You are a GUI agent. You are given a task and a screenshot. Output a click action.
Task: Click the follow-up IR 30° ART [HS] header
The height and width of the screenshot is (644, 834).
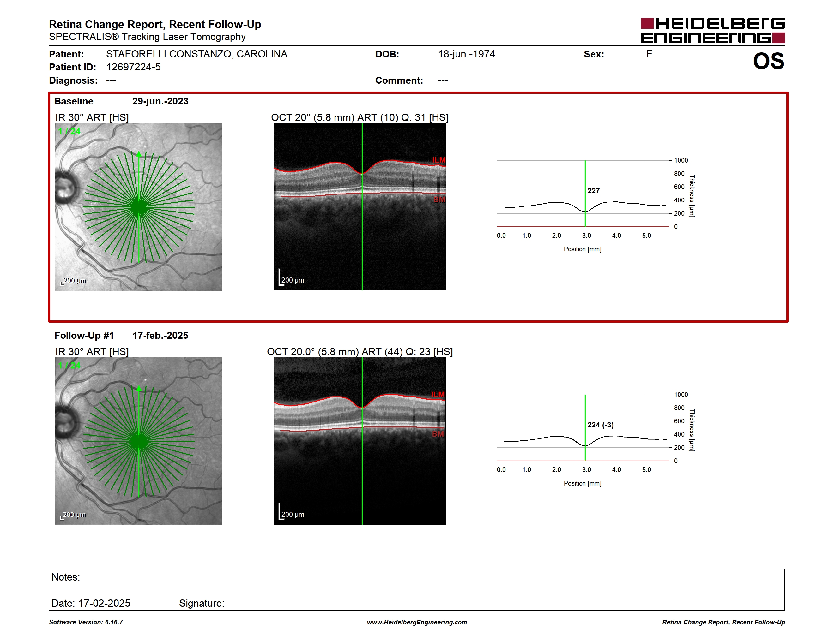pos(92,352)
